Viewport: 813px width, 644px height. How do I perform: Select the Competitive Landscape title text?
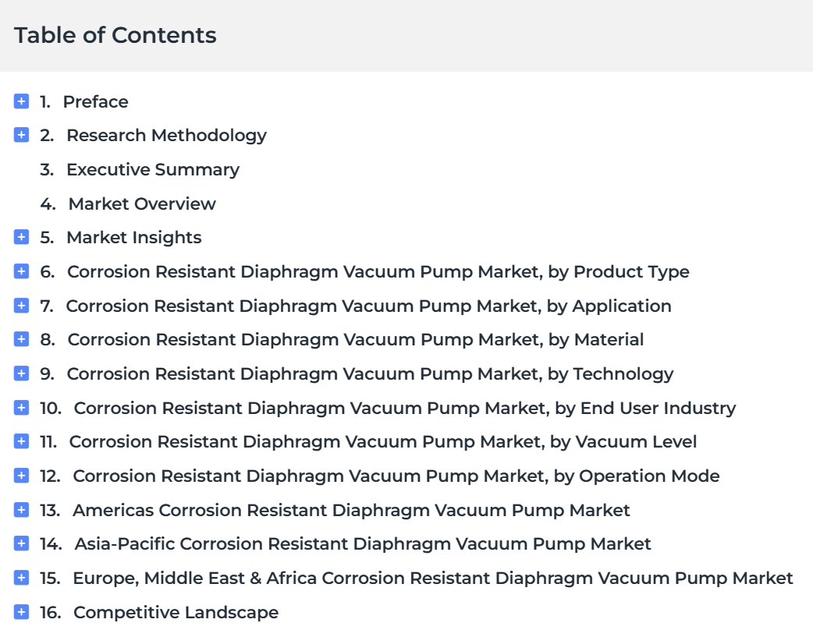click(x=176, y=612)
